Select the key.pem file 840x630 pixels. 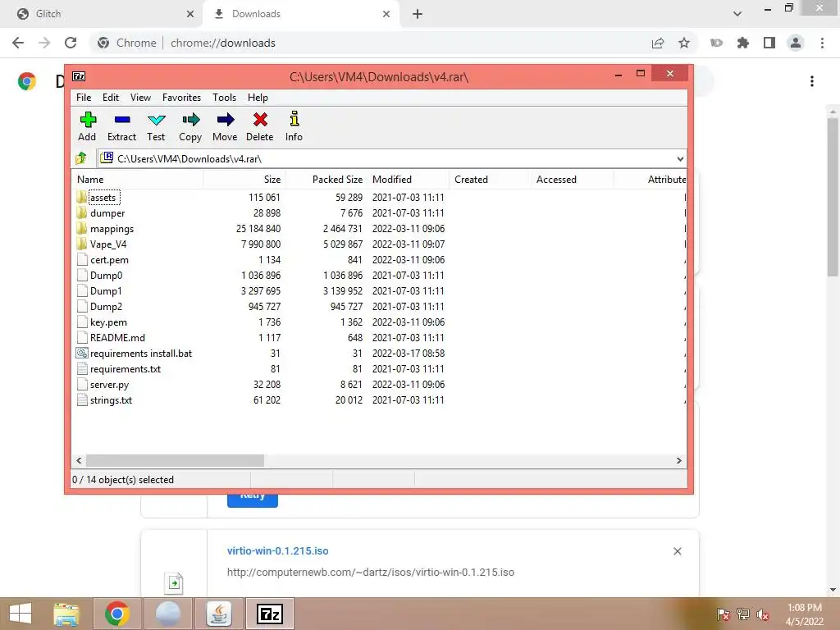[x=108, y=322]
